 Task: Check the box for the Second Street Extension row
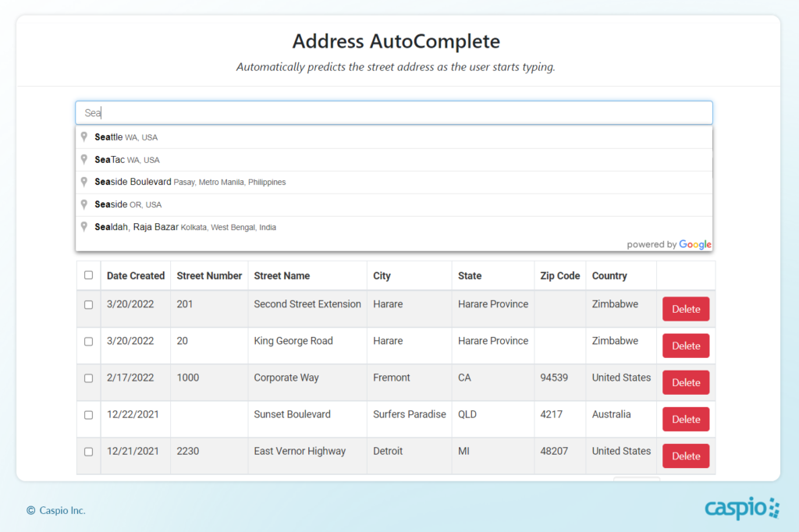tap(88, 304)
